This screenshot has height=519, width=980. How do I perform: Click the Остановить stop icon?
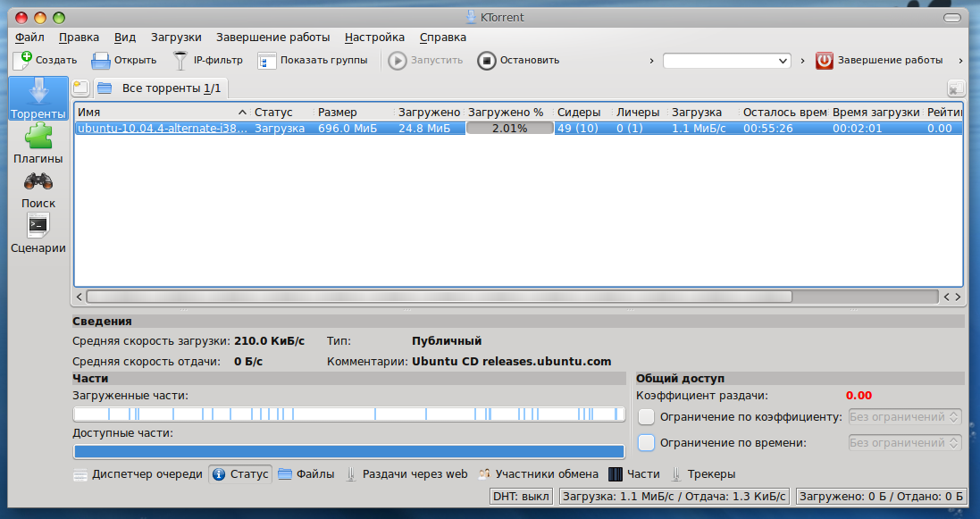(x=486, y=61)
